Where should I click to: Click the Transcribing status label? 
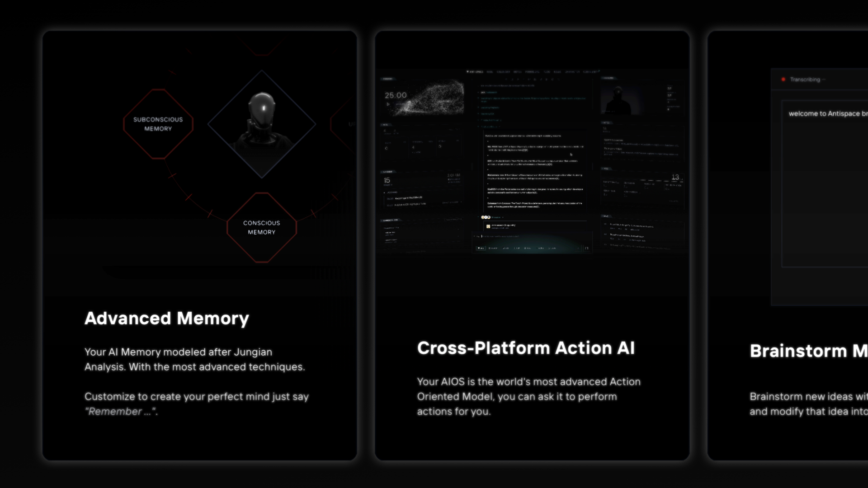(x=805, y=80)
